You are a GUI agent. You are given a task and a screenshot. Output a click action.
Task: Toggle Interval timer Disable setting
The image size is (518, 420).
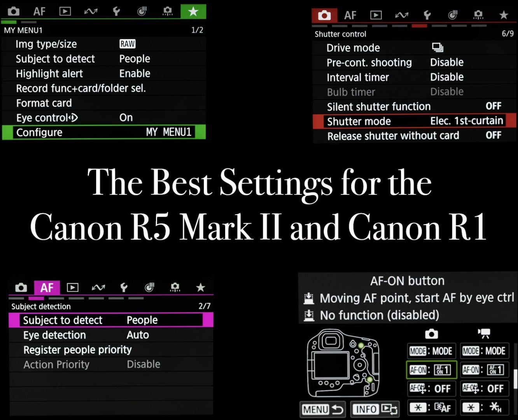click(x=447, y=77)
